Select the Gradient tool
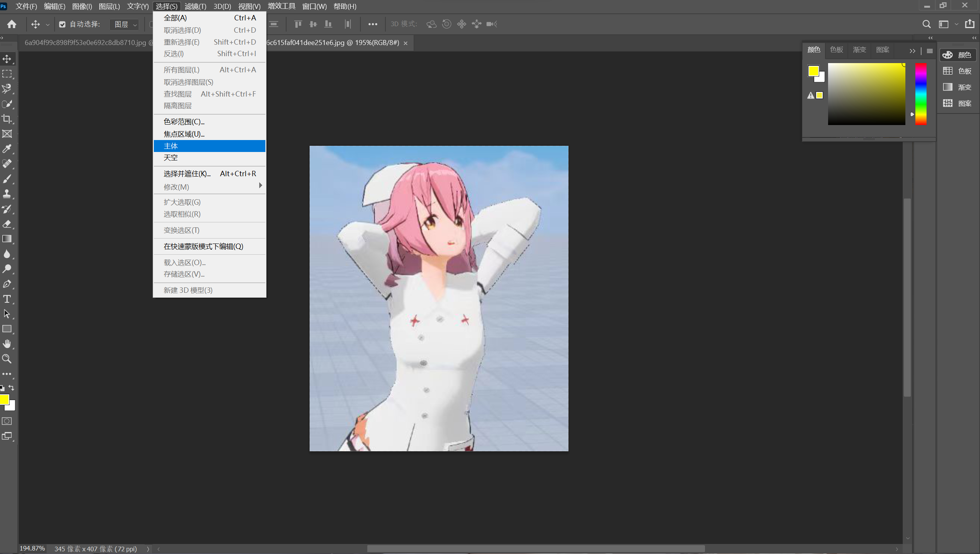The height and width of the screenshot is (554, 980). [7, 239]
